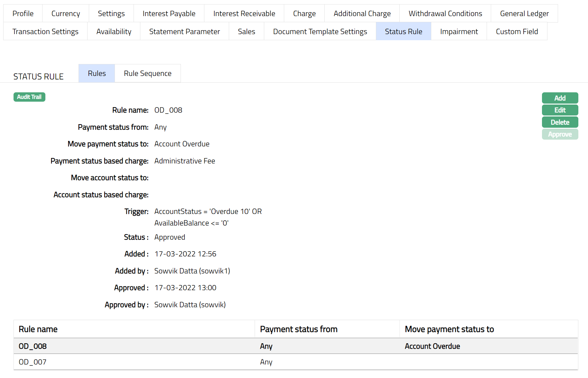Open the Profile tab
Image resolution: width=588 pixels, height=378 pixels.
pyautogui.click(x=23, y=14)
